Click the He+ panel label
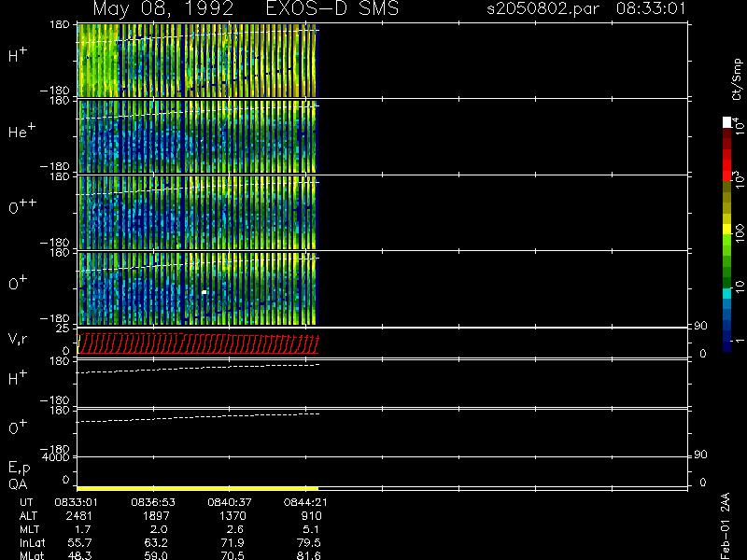 [x=21, y=130]
